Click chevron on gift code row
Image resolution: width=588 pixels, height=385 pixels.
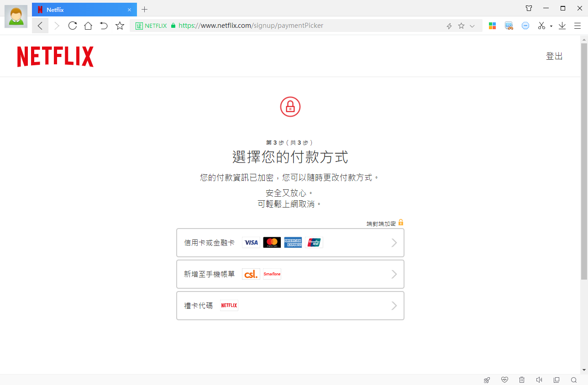point(394,306)
